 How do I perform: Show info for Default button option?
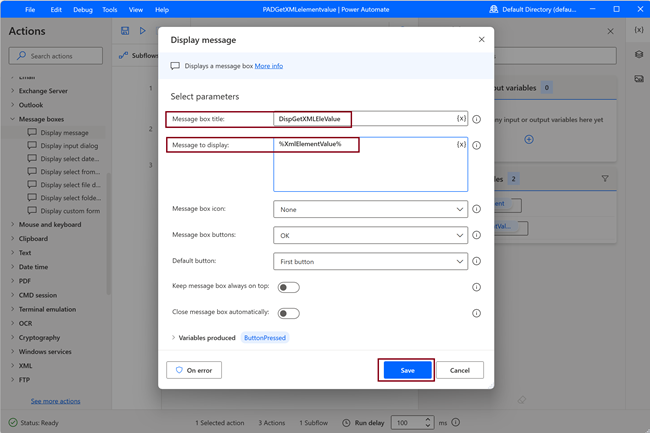(x=477, y=261)
